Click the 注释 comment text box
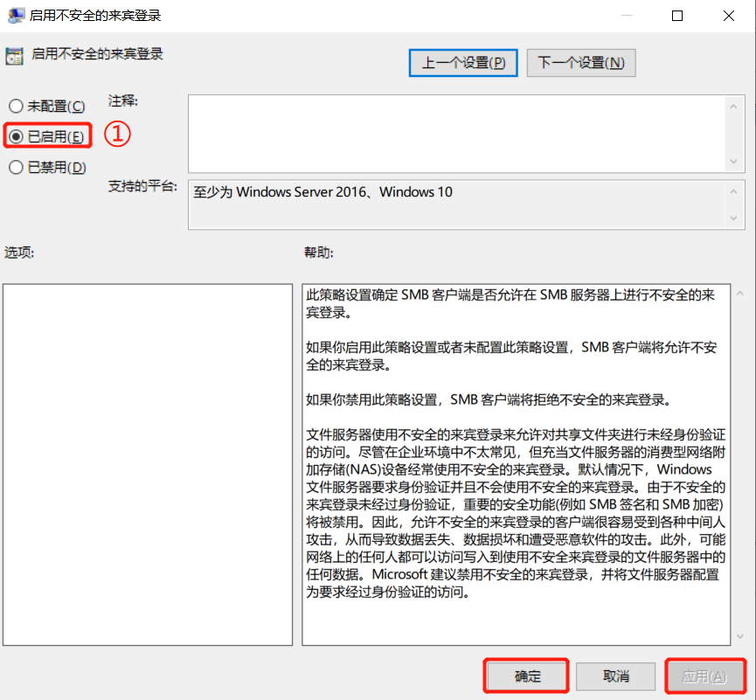The width and height of the screenshot is (756, 700). pyautogui.click(x=456, y=134)
